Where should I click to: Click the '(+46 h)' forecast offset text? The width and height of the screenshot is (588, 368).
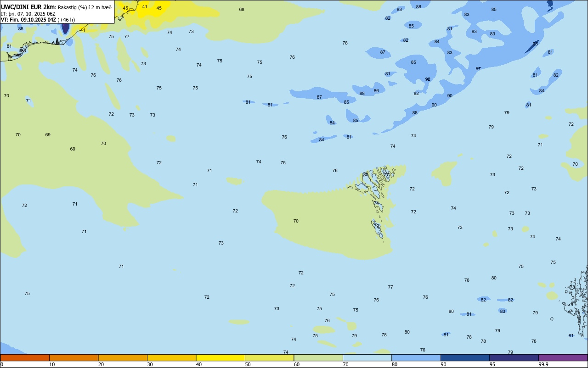tap(66, 20)
